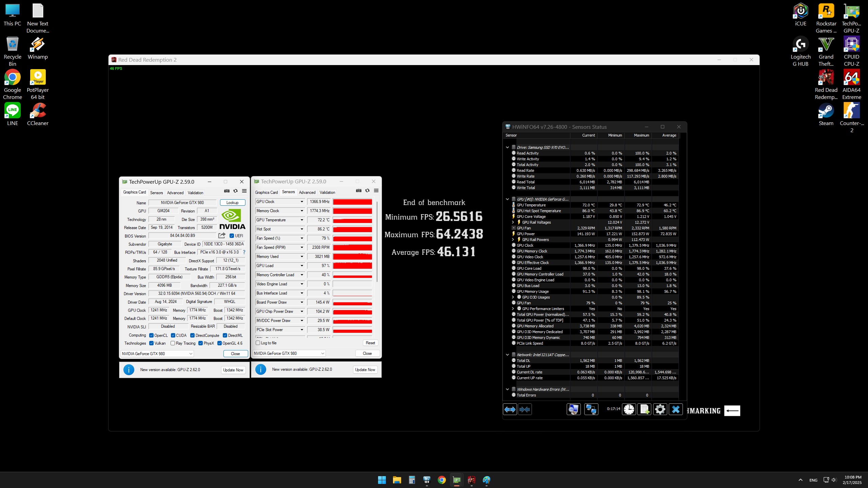This screenshot has width=868, height=488.
Task: Toggle DirectML checkbox
Action: 225,335
